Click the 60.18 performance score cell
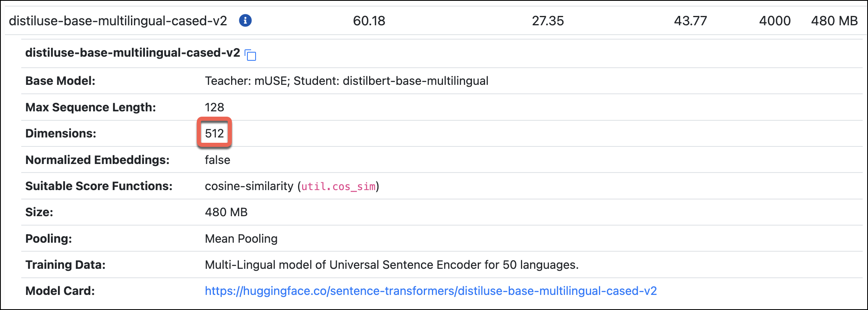Image resolution: width=868 pixels, height=310 pixels. (x=368, y=21)
